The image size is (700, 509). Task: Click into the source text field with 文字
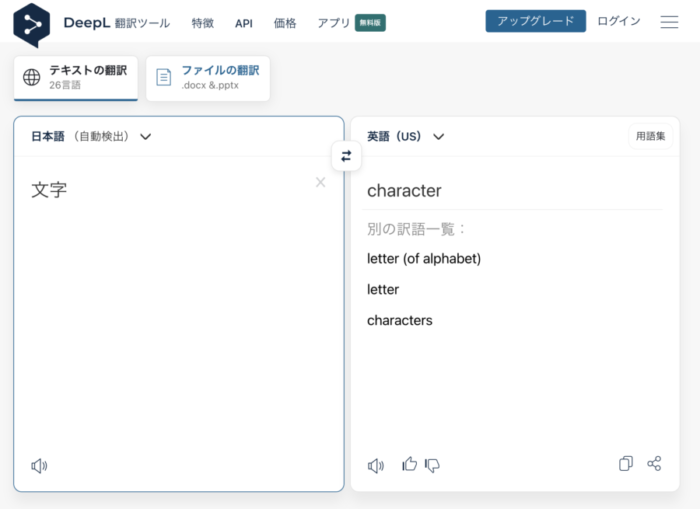coord(179,304)
